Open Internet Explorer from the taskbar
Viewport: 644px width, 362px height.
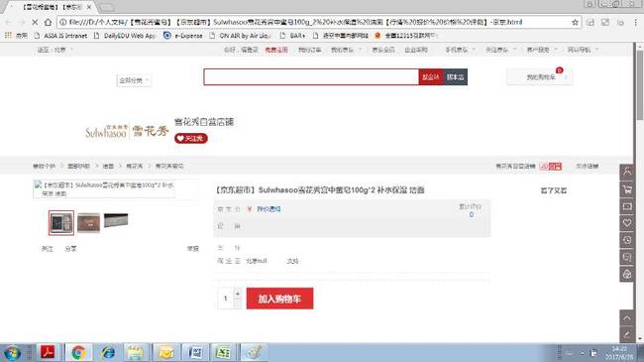coord(108,352)
